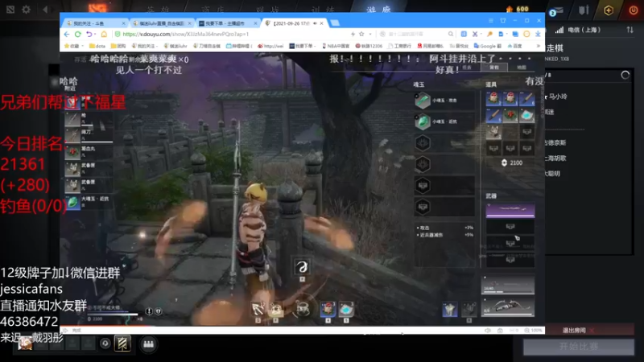Click the video volume icon in the status bar
The width and height of the screenshot is (644, 362).
pyautogui.click(x=488, y=331)
